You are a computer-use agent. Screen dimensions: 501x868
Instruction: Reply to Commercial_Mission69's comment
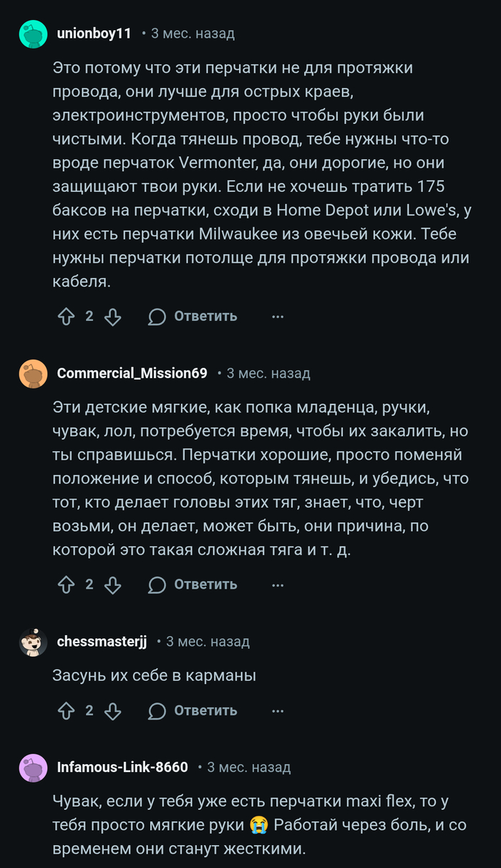[x=193, y=584]
